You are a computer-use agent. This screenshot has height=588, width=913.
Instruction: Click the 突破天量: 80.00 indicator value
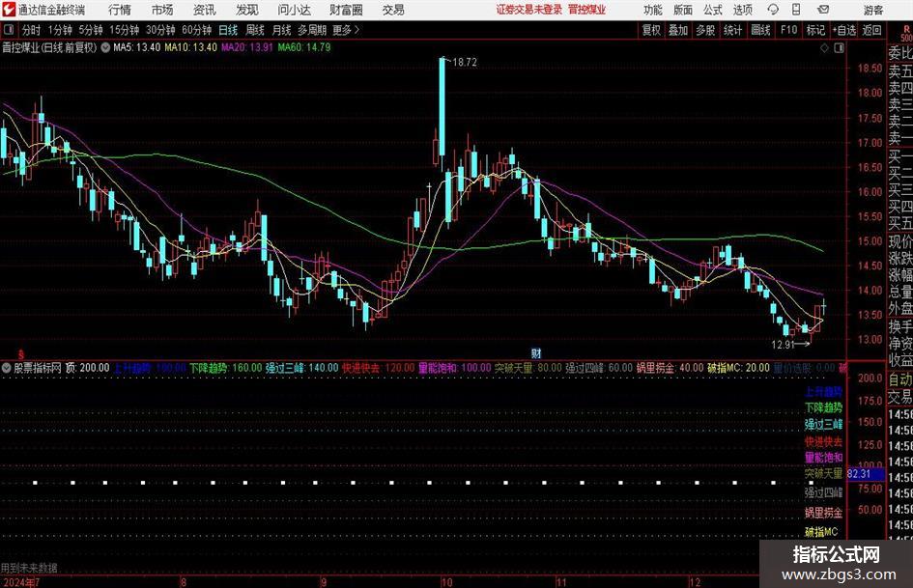click(528, 368)
